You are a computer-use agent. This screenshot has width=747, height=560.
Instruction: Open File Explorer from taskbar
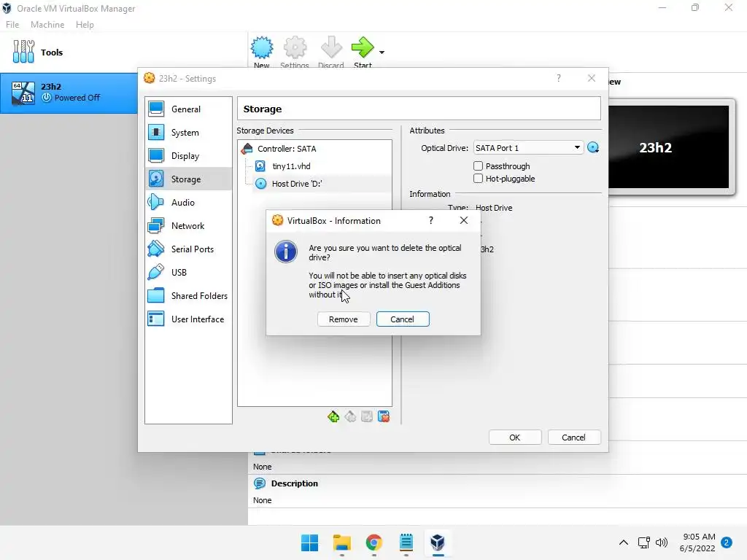pyautogui.click(x=342, y=542)
